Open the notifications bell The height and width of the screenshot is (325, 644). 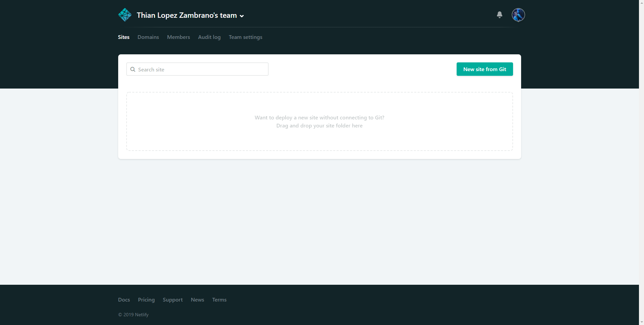point(500,15)
